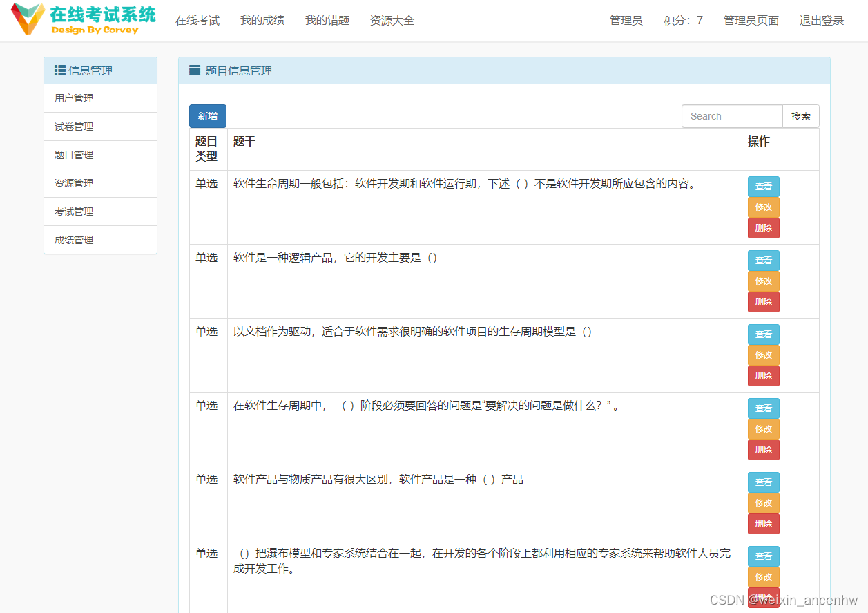The image size is (868, 613).
Task: Click the 管理员 account label
Action: (625, 20)
